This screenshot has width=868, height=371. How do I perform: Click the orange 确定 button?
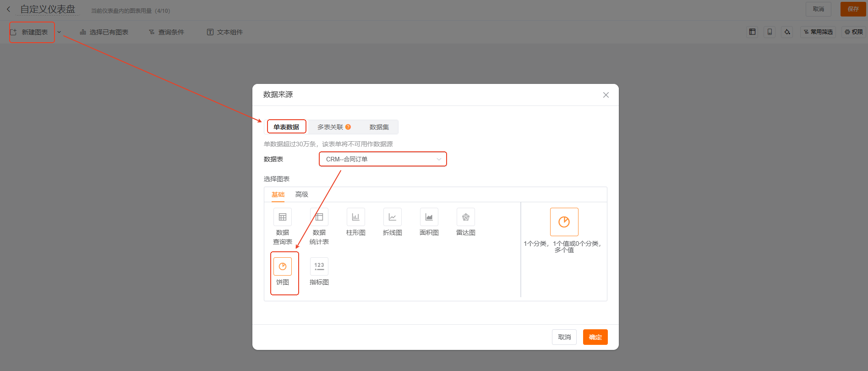point(595,337)
